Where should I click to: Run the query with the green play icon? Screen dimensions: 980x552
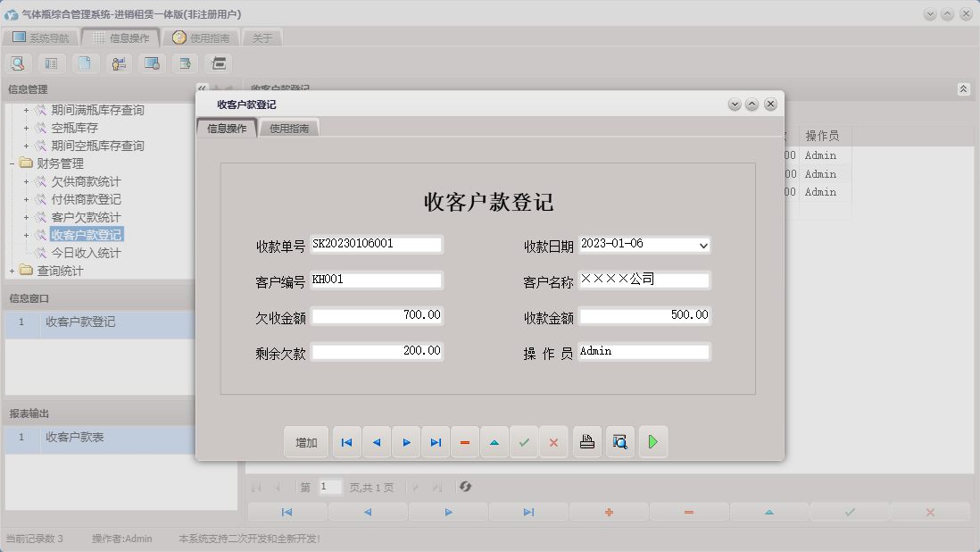(653, 441)
